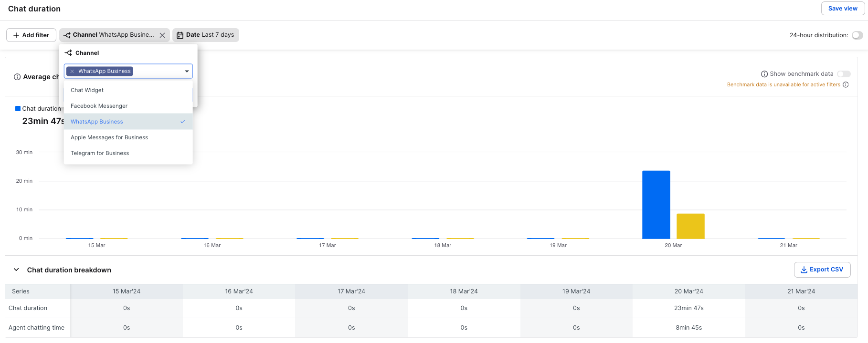Click the info icon beside Average chat
Screen dimensions: 868x343
tap(17, 77)
